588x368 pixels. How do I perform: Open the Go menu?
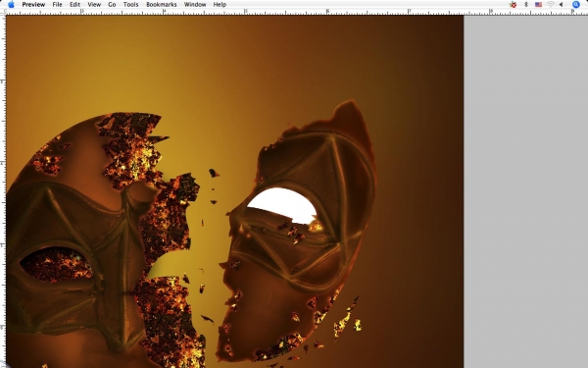[x=112, y=5]
